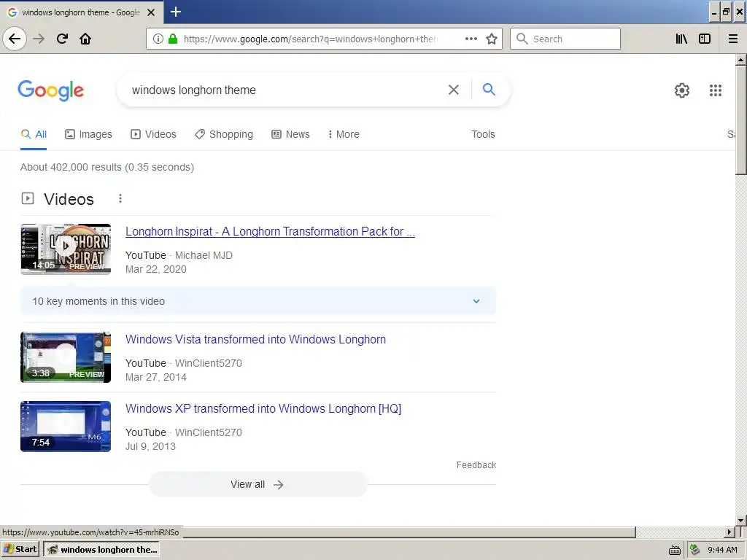
Task: Close the windows longhorn theme tab
Action: click(151, 12)
